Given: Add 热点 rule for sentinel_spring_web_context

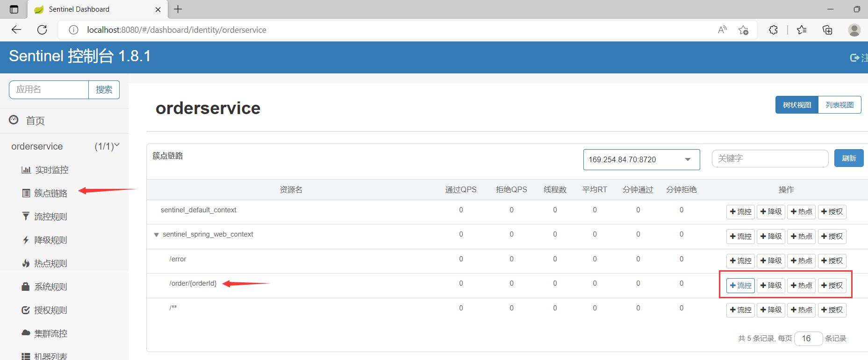Looking at the screenshot, I should [801, 236].
